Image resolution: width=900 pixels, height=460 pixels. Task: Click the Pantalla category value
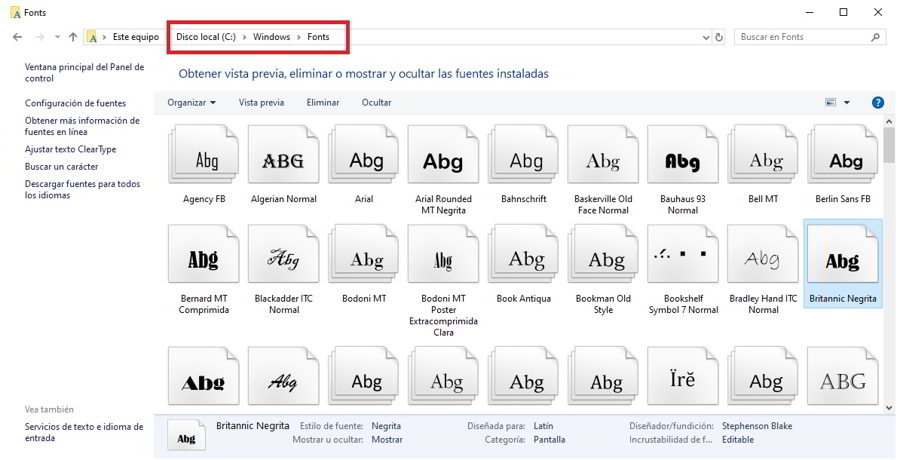549,440
